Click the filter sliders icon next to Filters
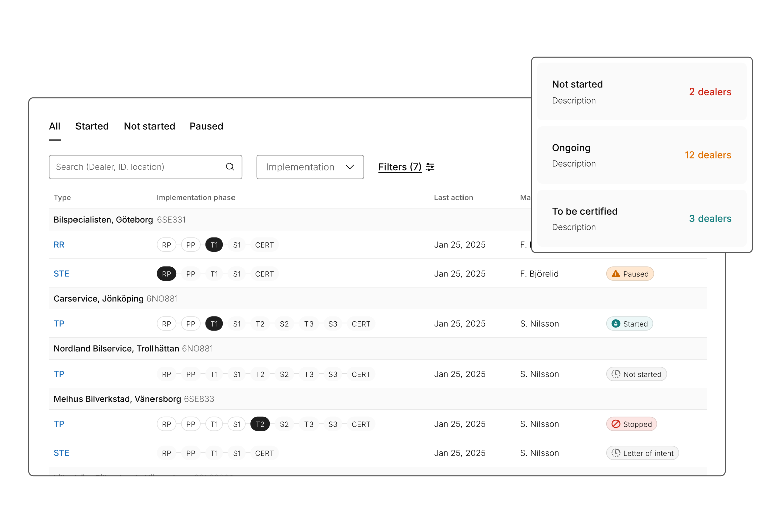772x532 pixels. tap(430, 166)
